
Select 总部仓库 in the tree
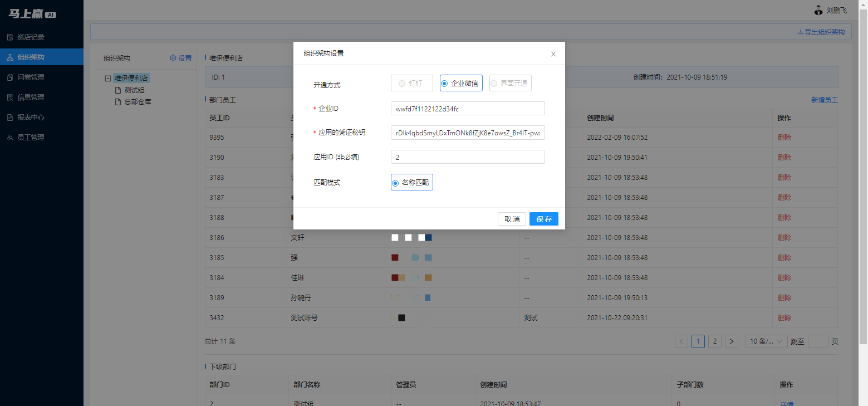[138, 102]
